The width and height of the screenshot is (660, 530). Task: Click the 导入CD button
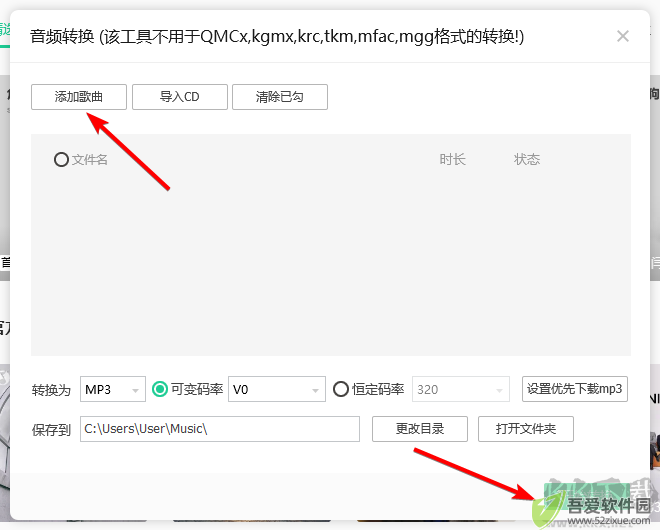[180, 97]
